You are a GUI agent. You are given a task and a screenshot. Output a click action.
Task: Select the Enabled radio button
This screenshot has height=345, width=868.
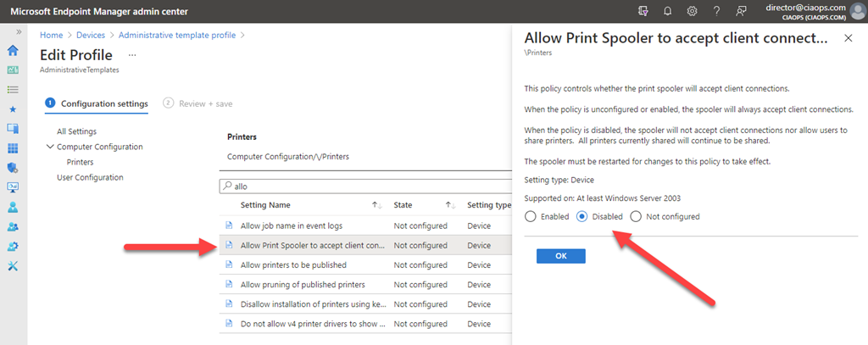531,216
